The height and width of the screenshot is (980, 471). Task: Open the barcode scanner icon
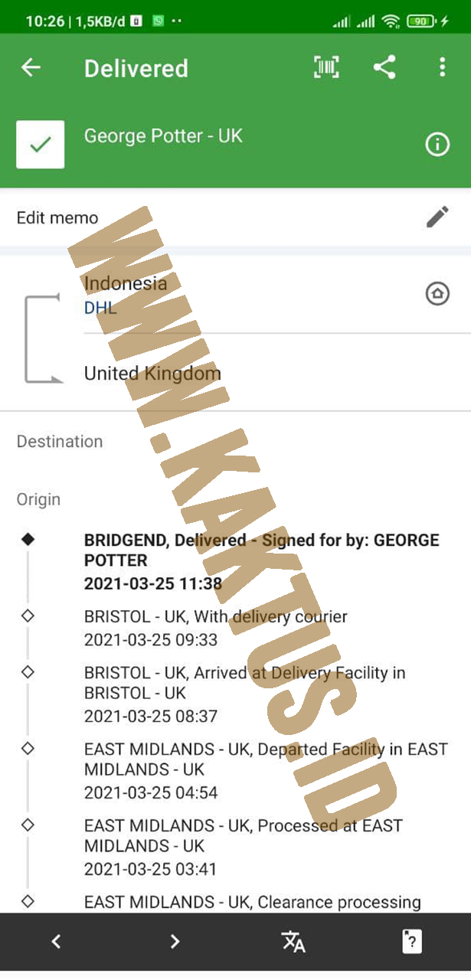[x=327, y=67]
